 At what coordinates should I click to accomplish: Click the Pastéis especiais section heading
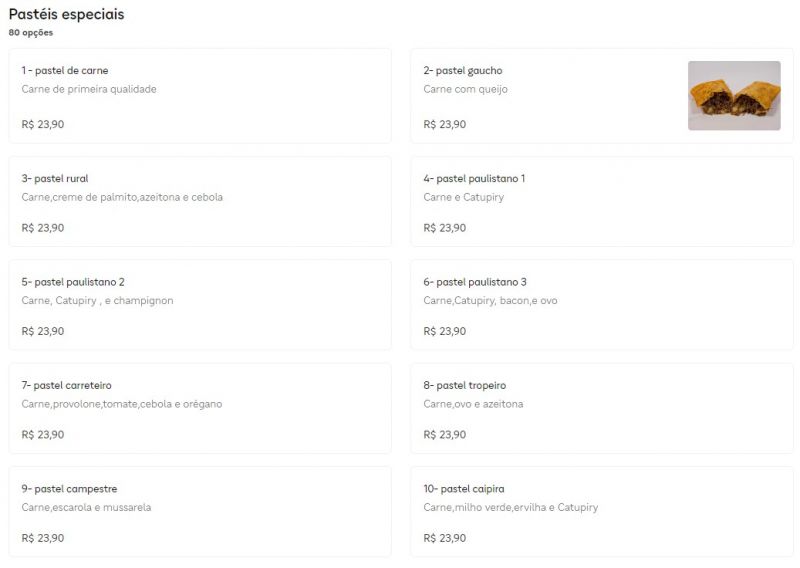pyautogui.click(x=66, y=14)
